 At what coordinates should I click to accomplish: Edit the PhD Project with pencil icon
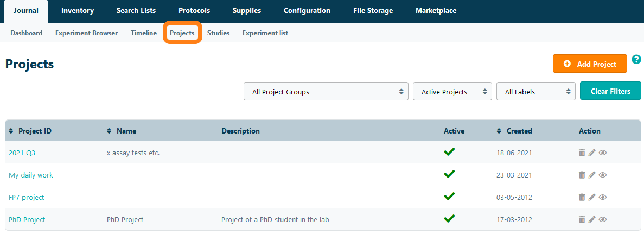pos(592,220)
